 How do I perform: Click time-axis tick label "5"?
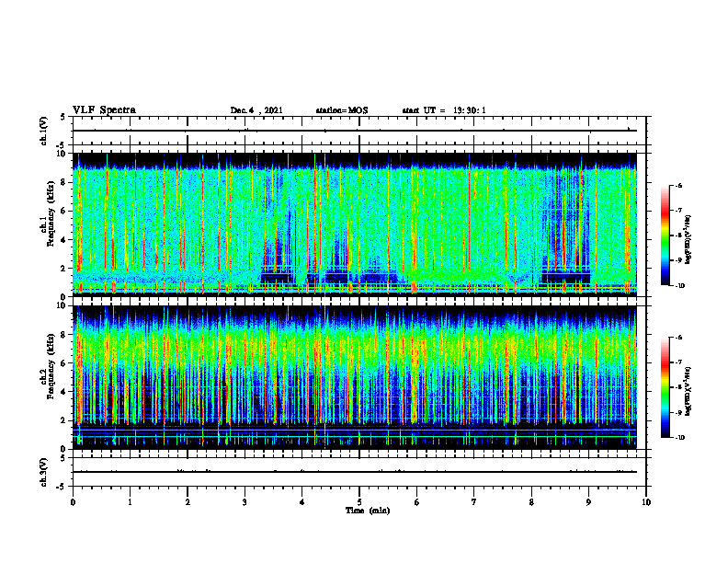(359, 502)
